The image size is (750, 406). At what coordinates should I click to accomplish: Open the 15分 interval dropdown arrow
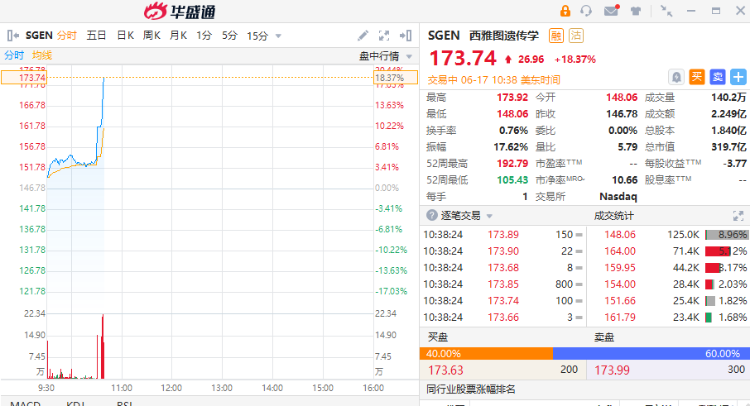tap(278, 36)
